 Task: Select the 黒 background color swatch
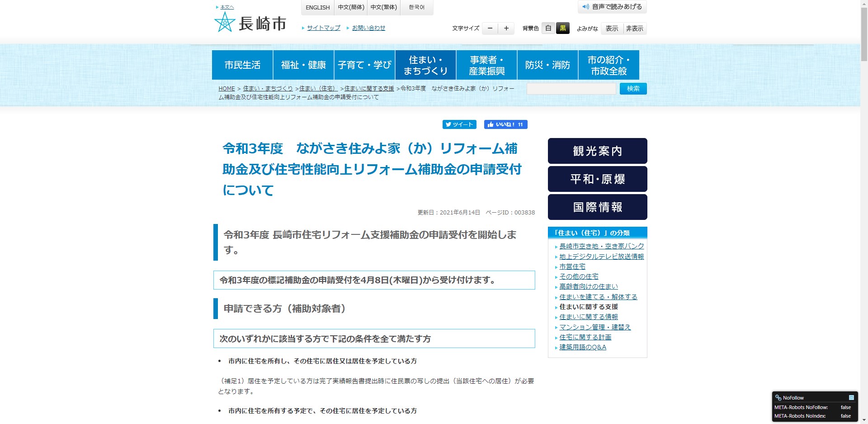tap(563, 28)
